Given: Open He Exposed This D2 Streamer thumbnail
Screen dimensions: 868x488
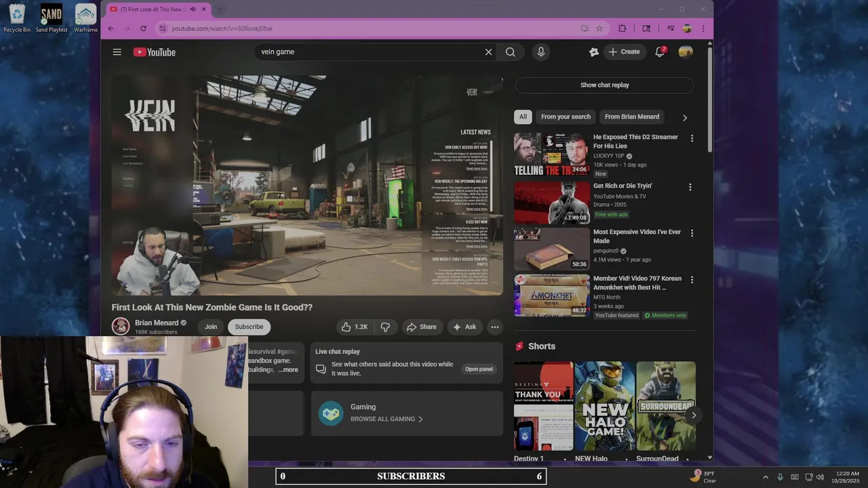Looking at the screenshot, I should click(551, 154).
